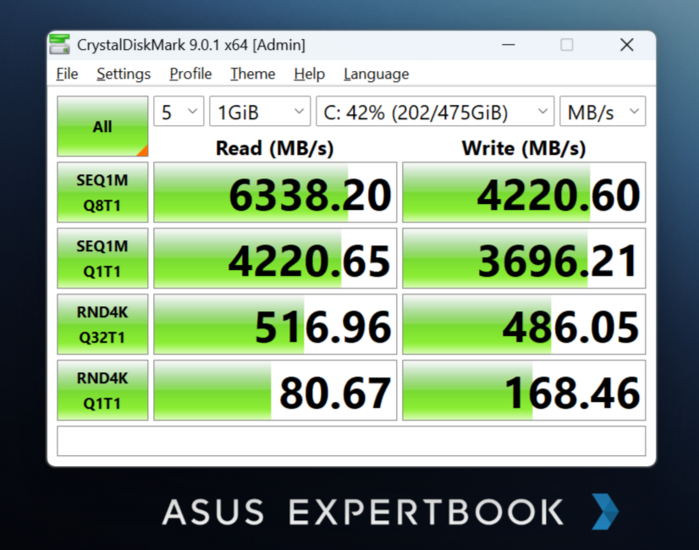Image resolution: width=699 pixels, height=550 pixels.
Task: Click the blue chevron ASUS ExpertBook logo
Action: [x=604, y=511]
